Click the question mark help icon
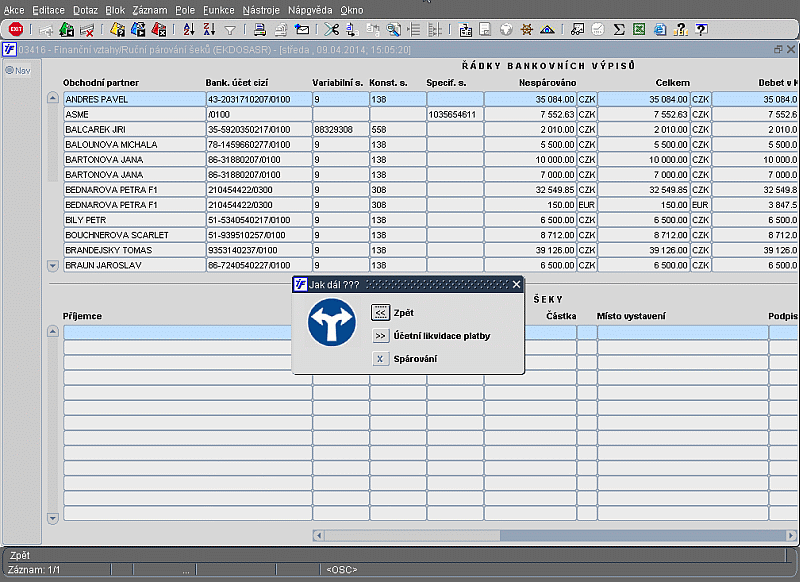This screenshot has height=582, width=800. click(701, 29)
